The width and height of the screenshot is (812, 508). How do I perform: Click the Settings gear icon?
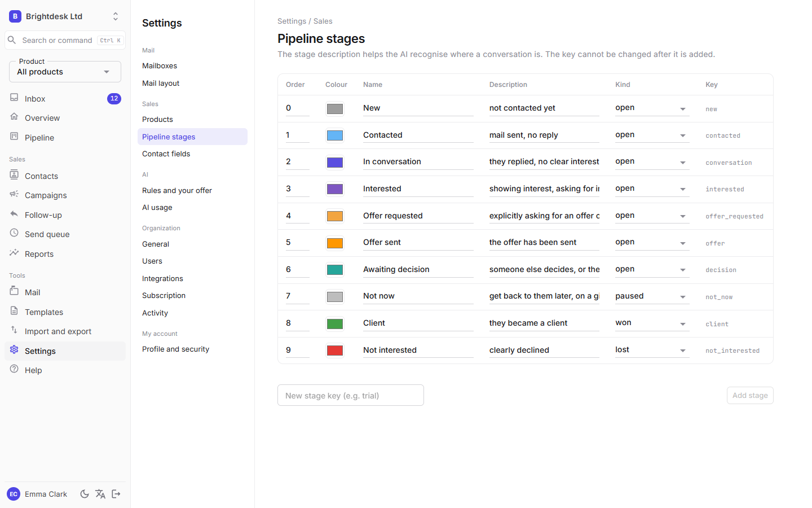14,350
